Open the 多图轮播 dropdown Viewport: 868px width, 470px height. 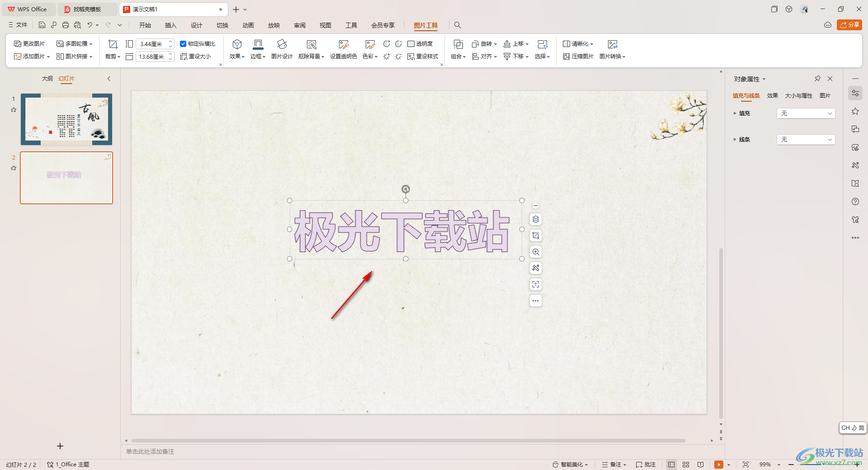(74, 44)
